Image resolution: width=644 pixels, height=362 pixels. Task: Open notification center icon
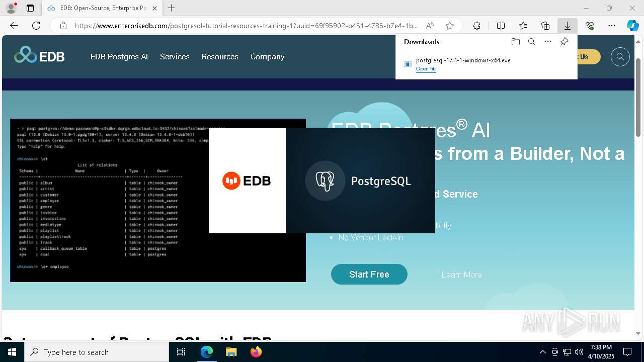[x=627, y=352]
